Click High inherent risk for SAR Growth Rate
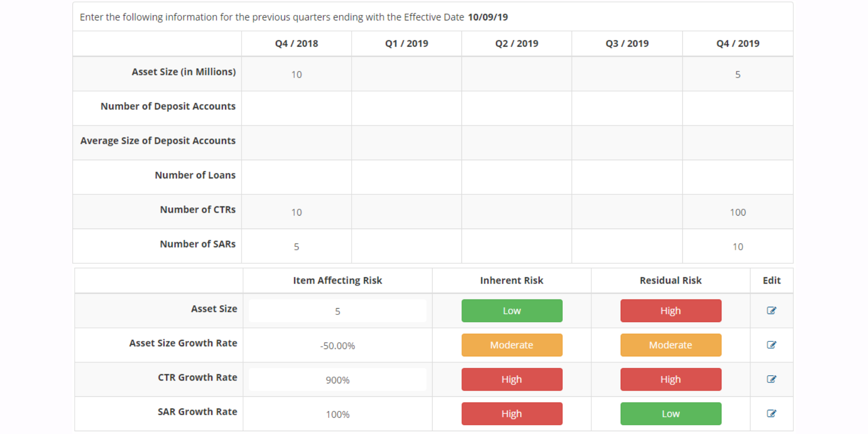Screen dimensions: 868x434 (512, 413)
